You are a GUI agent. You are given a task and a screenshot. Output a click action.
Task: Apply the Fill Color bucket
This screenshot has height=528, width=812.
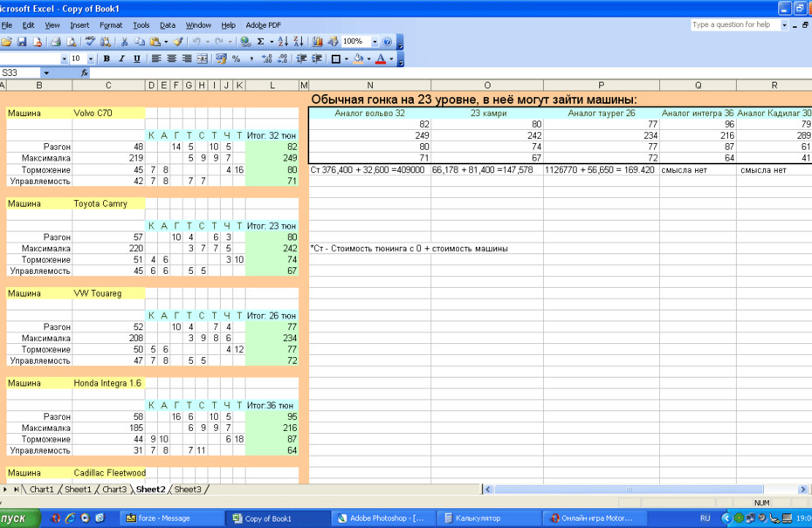(358, 59)
